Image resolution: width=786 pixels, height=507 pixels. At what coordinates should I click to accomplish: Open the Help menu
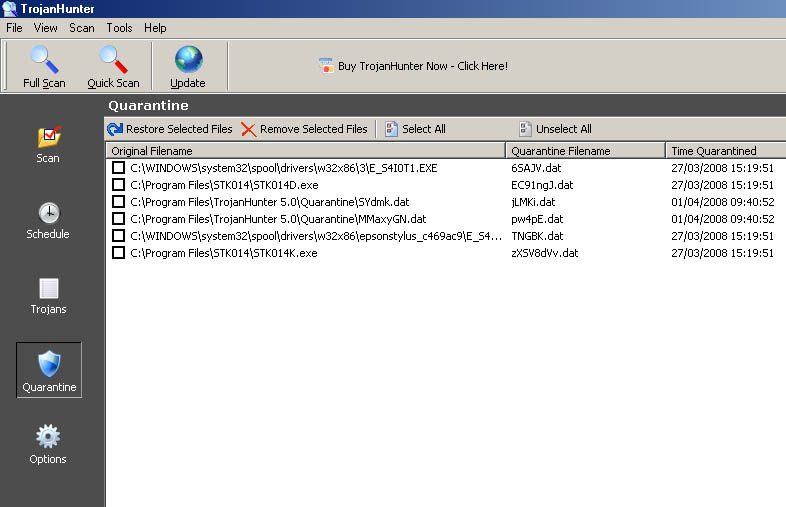coord(155,28)
